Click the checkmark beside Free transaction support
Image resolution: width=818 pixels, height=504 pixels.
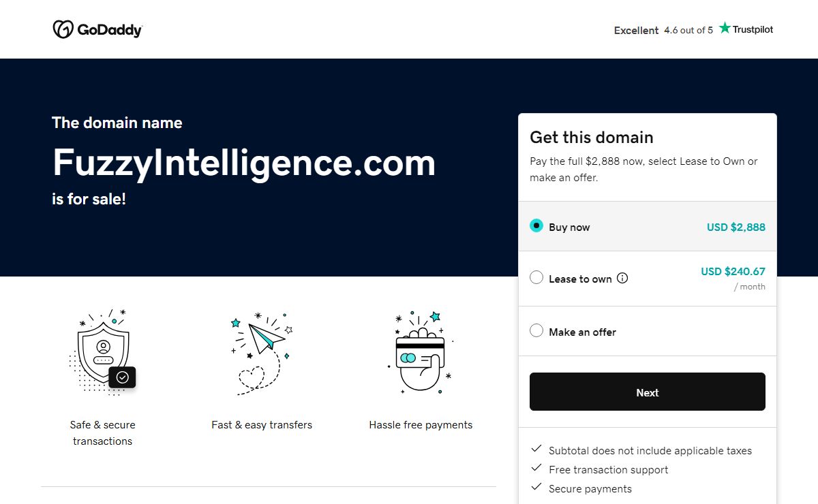[x=536, y=469]
